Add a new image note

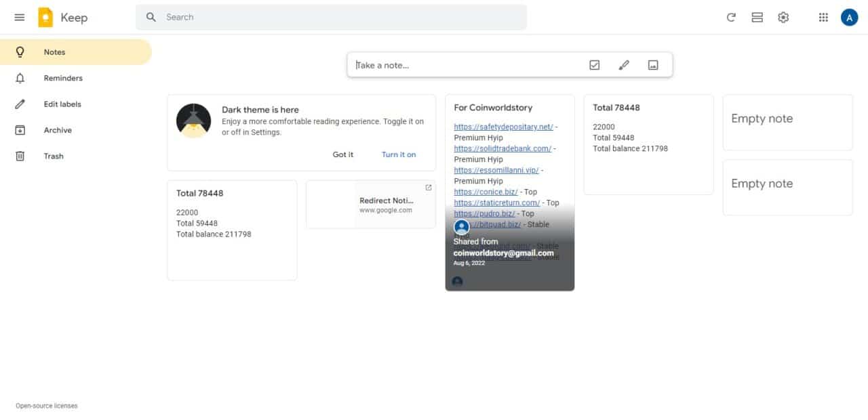pyautogui.click(x=653, y=65)
